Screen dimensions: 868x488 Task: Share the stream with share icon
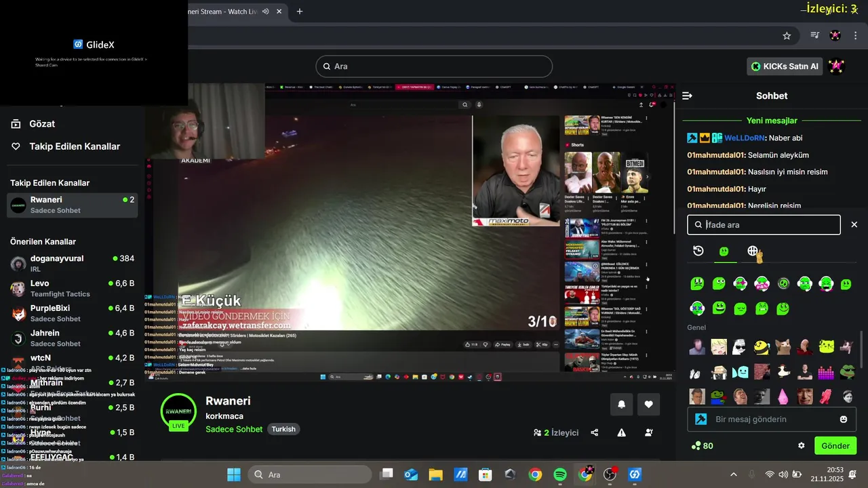click(595, 432)
